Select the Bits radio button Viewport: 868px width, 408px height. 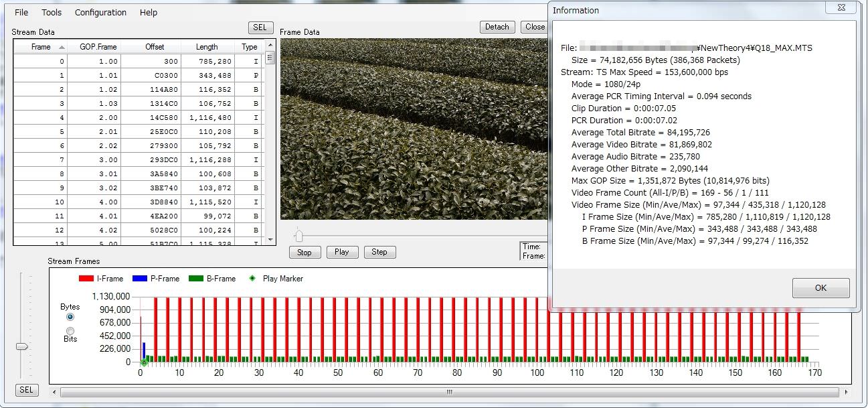70,330
